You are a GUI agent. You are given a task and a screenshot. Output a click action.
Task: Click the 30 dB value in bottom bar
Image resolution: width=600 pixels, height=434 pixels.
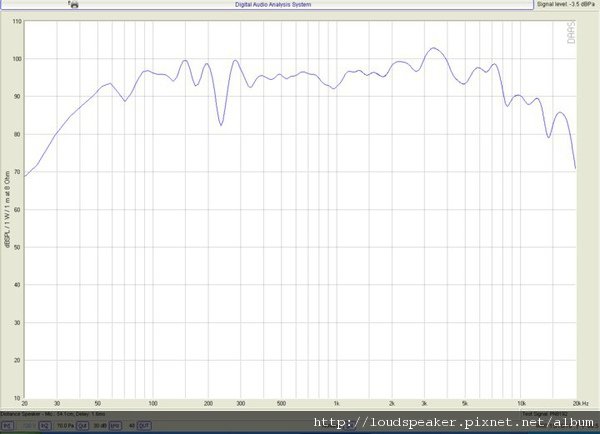[x=100, y=426]
